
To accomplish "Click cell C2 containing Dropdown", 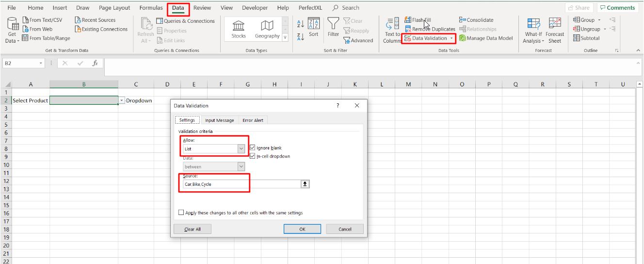I will coord(136,100).
